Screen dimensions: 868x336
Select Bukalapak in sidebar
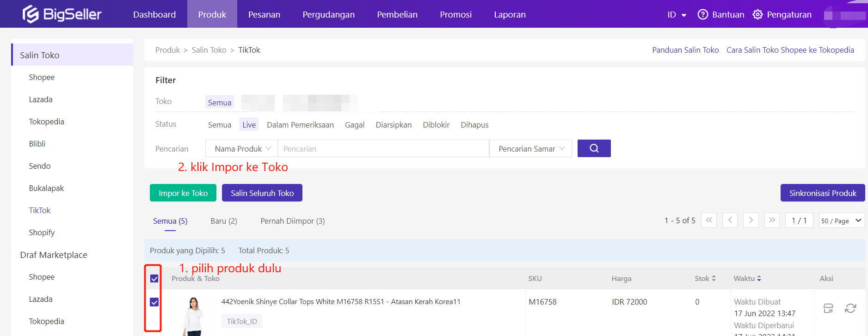pos(46,188)
